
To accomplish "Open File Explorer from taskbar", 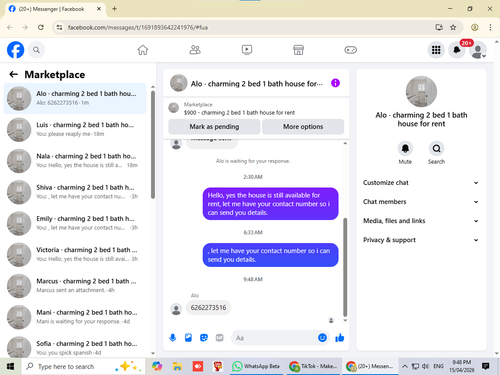I will pyautogui.click(x=177, y=367).
